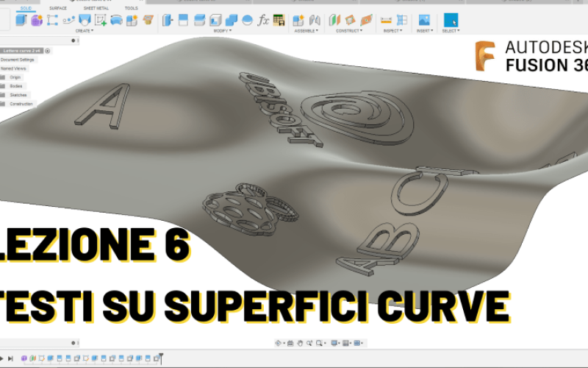
Task: Select the blue Rib/Emboss tool icon
Action: pos(116,20)
